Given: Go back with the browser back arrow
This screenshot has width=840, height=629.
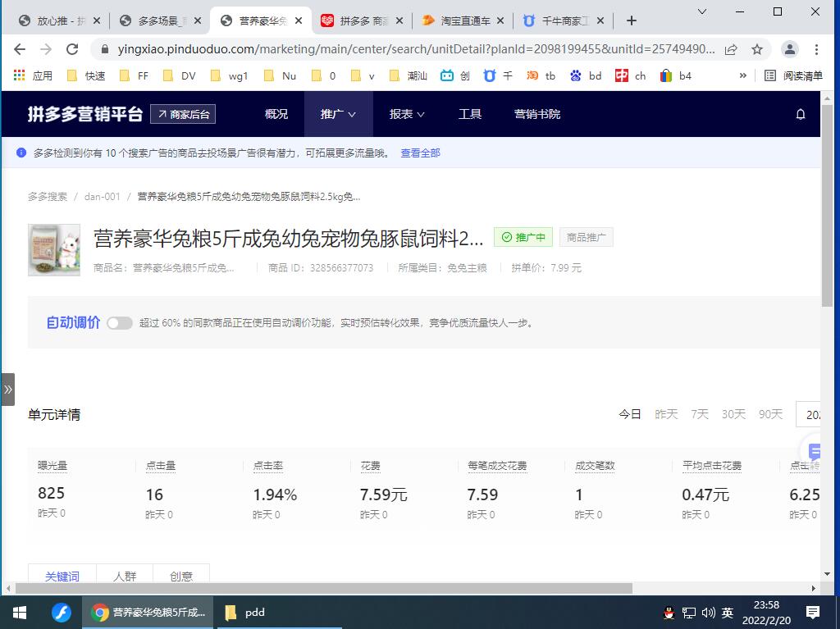Looking at the screenshot, I should coord(20,49).
